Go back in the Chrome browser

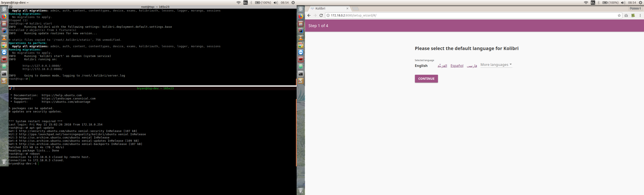click(x=309, y=15)
